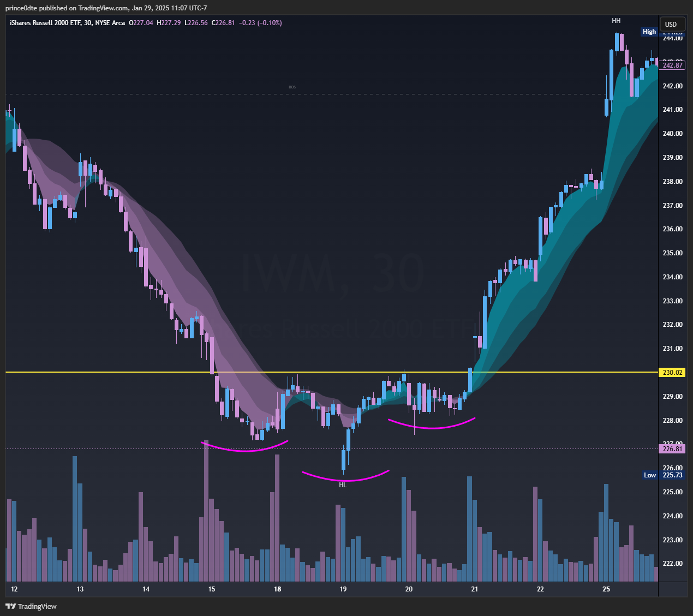Click the 225.00 price axis value
The image size is (693, 616).
tap(672, 492)
